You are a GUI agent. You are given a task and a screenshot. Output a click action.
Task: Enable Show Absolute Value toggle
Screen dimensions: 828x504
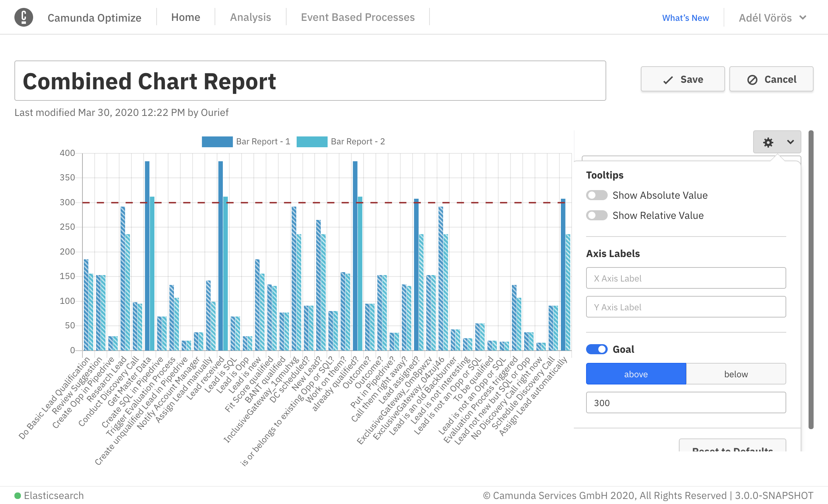[x=597, y=195]
